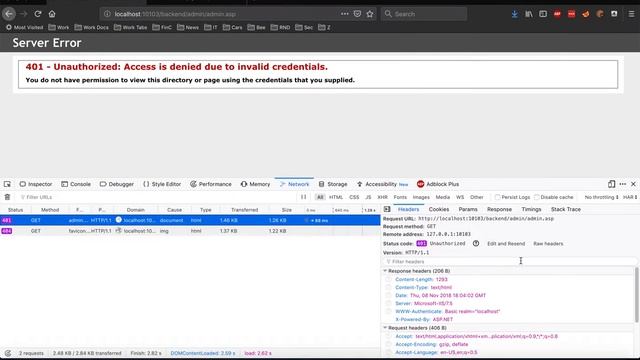Open the HAR dropdown menu
This screenshot has width=640, height=360.
630,197
